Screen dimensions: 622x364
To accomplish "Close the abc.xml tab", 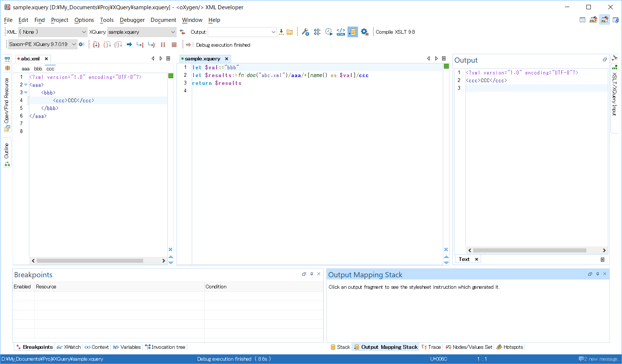I will [46, 59].
